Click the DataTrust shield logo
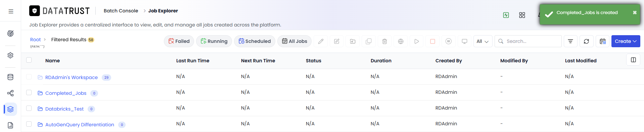644x132 pixels. pyautogui.click(x=35, y=11)
